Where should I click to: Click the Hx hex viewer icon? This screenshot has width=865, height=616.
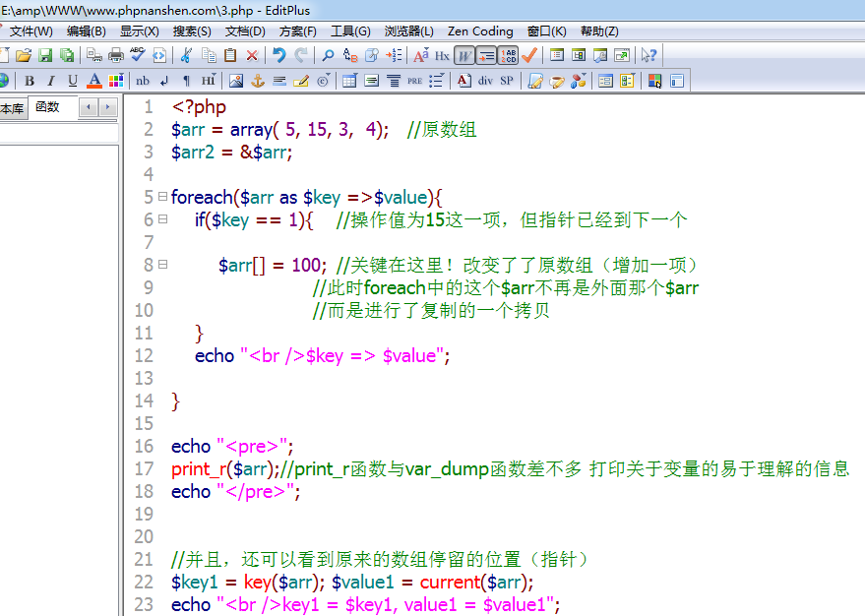442,55
